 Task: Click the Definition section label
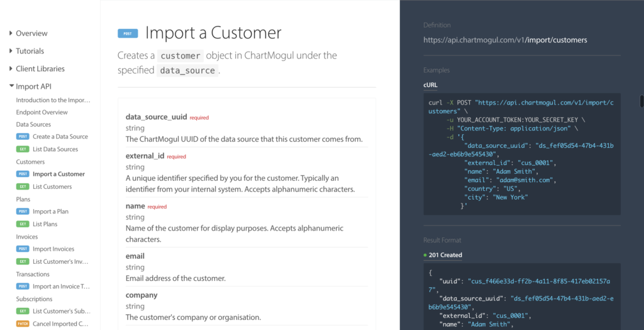click(x=437, y=25)
